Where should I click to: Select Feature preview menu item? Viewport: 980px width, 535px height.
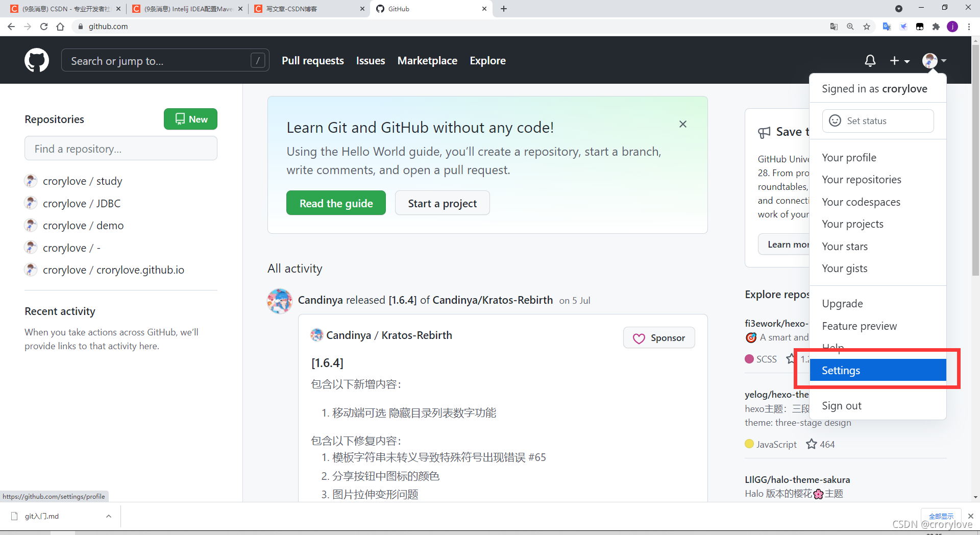878,326
